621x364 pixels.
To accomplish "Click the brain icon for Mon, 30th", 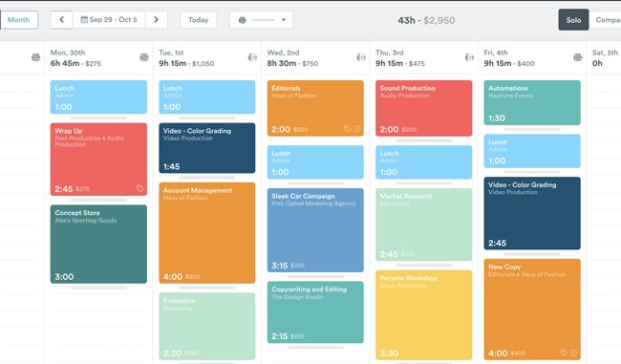I will [144, 57].
